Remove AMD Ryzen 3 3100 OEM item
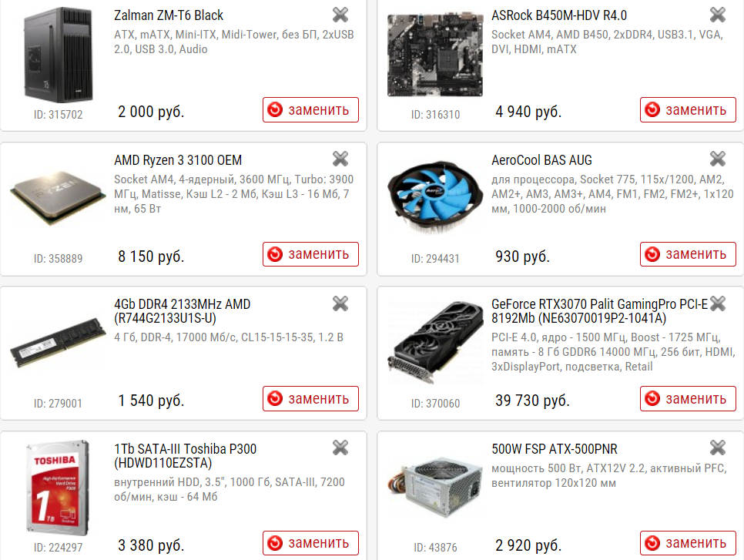Image resolution: width=744 pixels, height=560 pixels. click(x=340, y=159)
